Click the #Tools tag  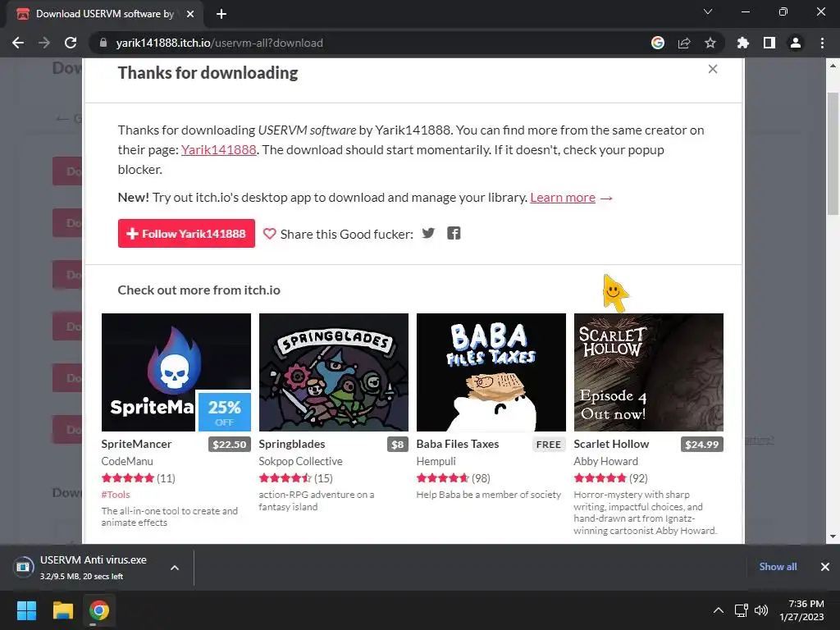coord(116,495)
